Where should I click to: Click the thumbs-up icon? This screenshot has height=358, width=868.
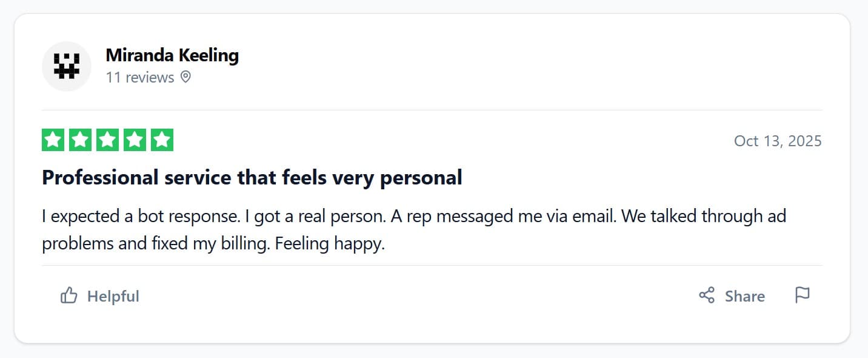[x=69, y=296]
